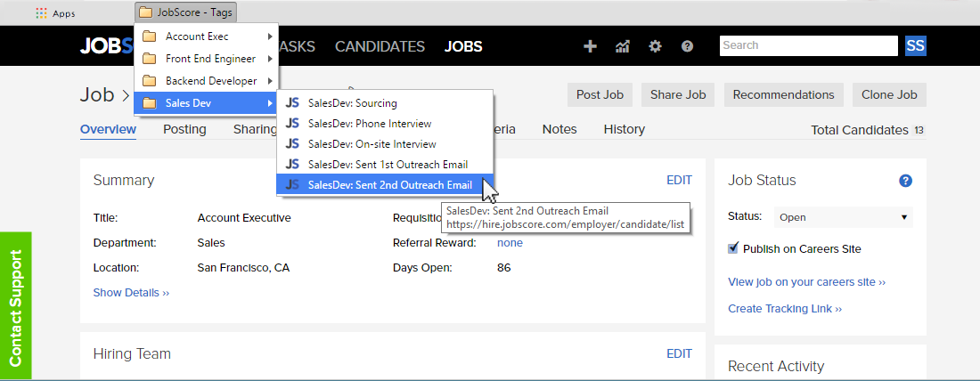980x381 pixels.
Task: Click the JS icon beside Sent 1st Outreach Email
Action: (292, 165)
